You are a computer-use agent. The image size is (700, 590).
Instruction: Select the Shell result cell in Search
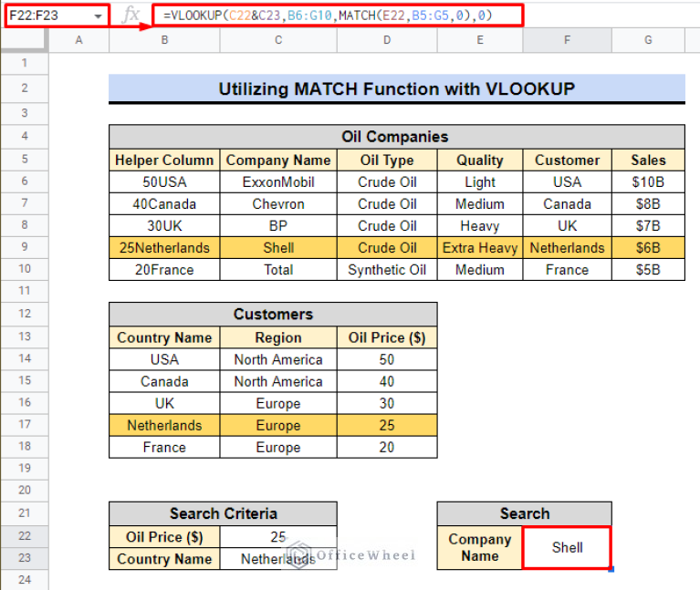567,548
